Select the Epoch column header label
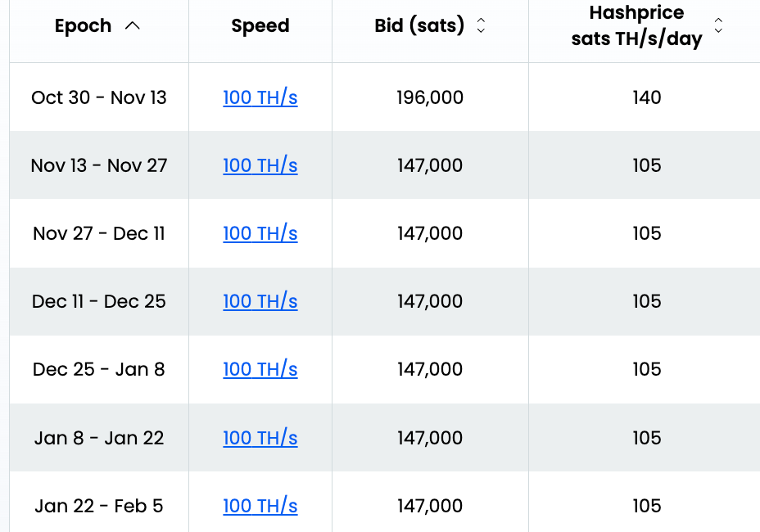Viewport: 760px width, 532px height. [83, 26]
